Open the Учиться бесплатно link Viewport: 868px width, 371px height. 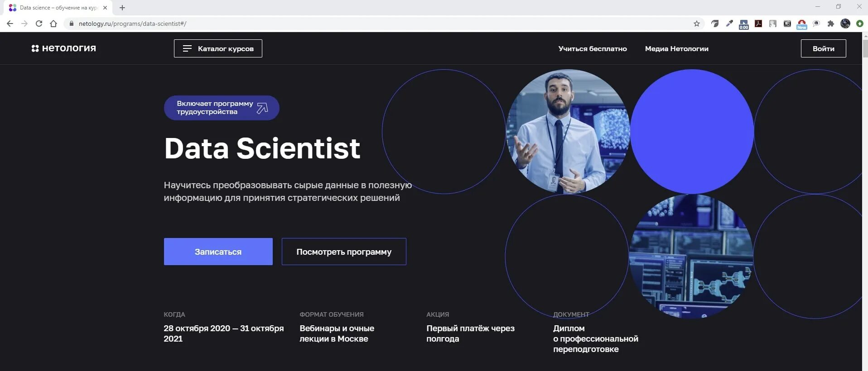tap(593, 48)
